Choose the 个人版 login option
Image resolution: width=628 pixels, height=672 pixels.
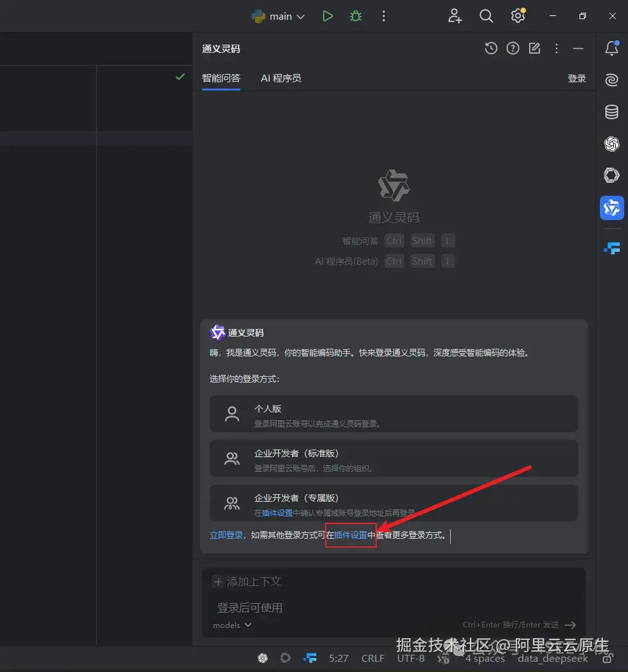393,414
